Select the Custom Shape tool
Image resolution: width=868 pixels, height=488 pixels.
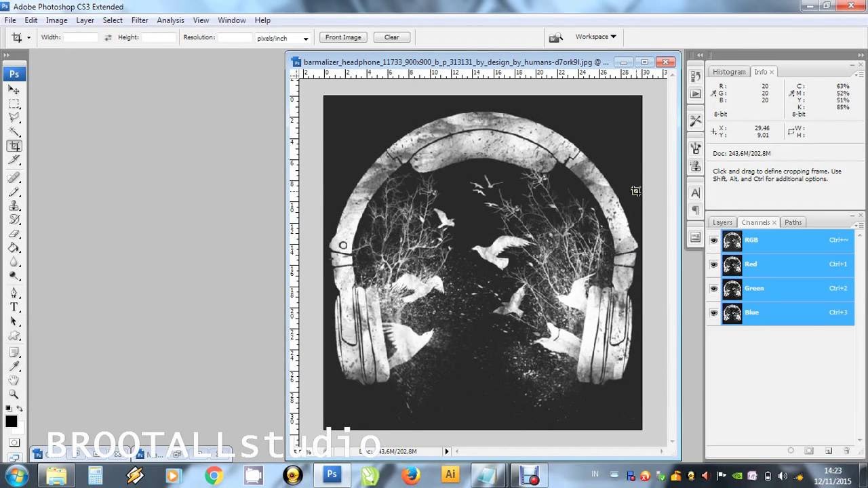pos(14,335)
